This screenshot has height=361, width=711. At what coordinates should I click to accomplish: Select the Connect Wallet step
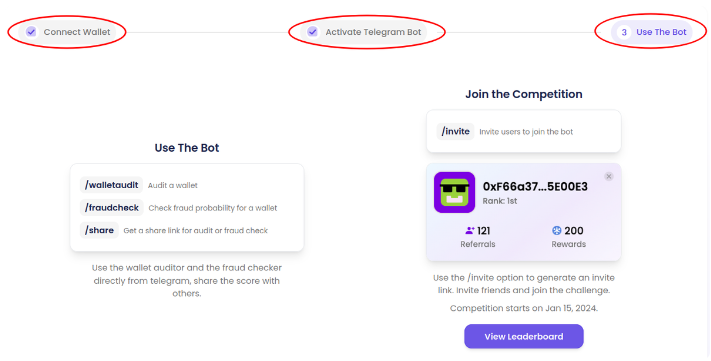[x=68, y=32]
